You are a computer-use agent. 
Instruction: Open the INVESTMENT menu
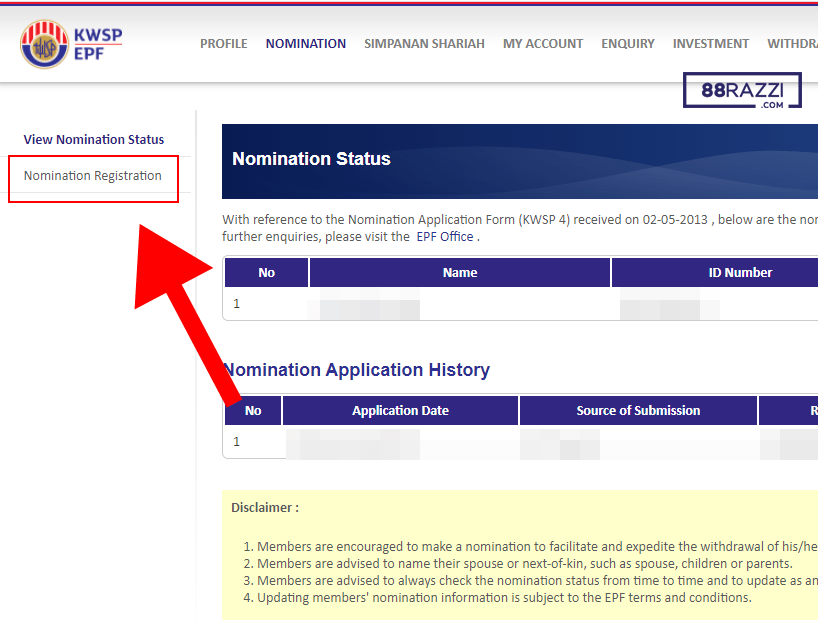pyautogui.click(x=710, y=44)
